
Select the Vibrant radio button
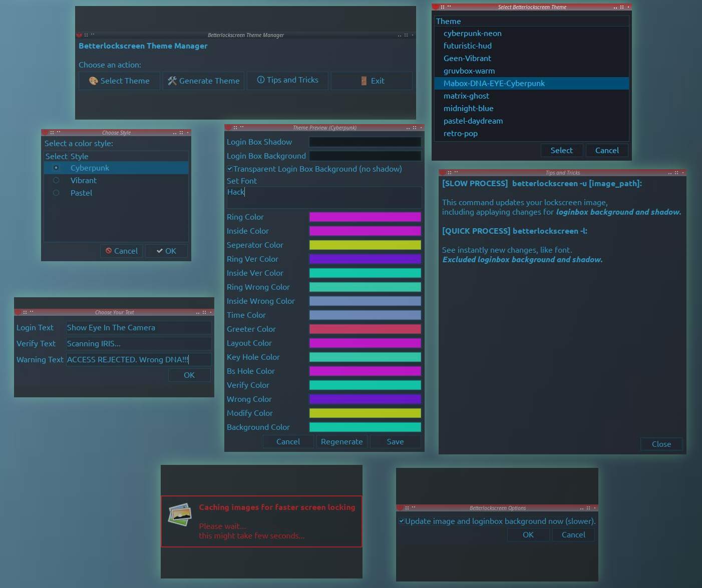56,181
